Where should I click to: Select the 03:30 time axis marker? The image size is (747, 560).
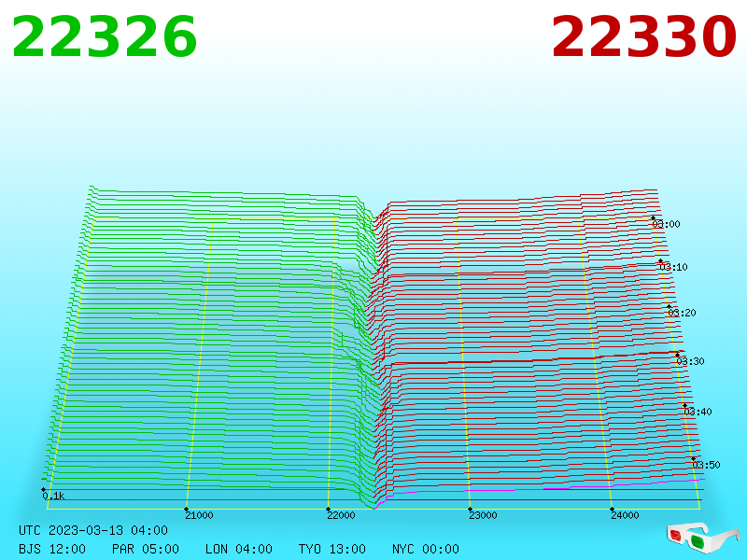[x=690, y=361]
